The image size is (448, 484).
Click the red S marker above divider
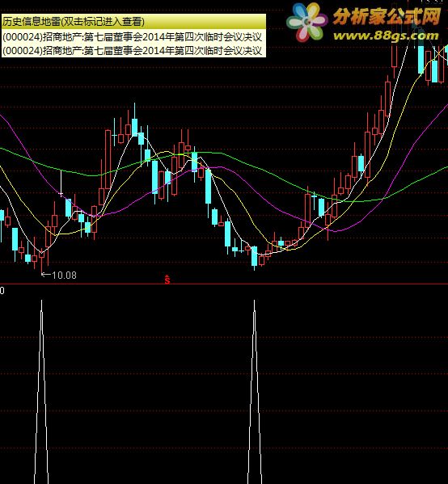click(167, 280)
